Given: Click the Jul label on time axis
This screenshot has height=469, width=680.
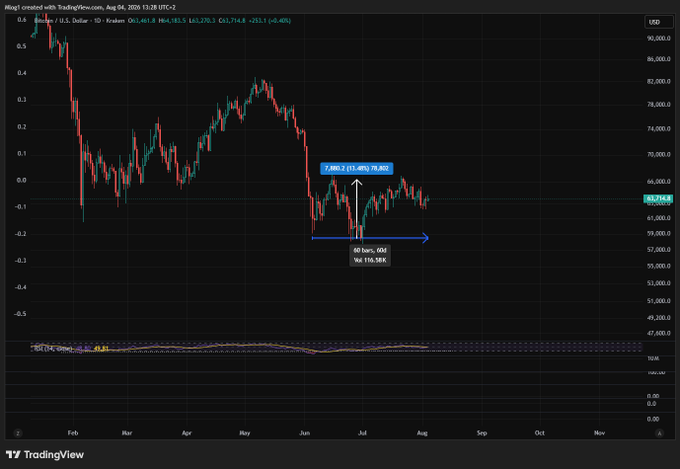Looking at the screenshot, I should pyautogui.click(x=362, y=433).
